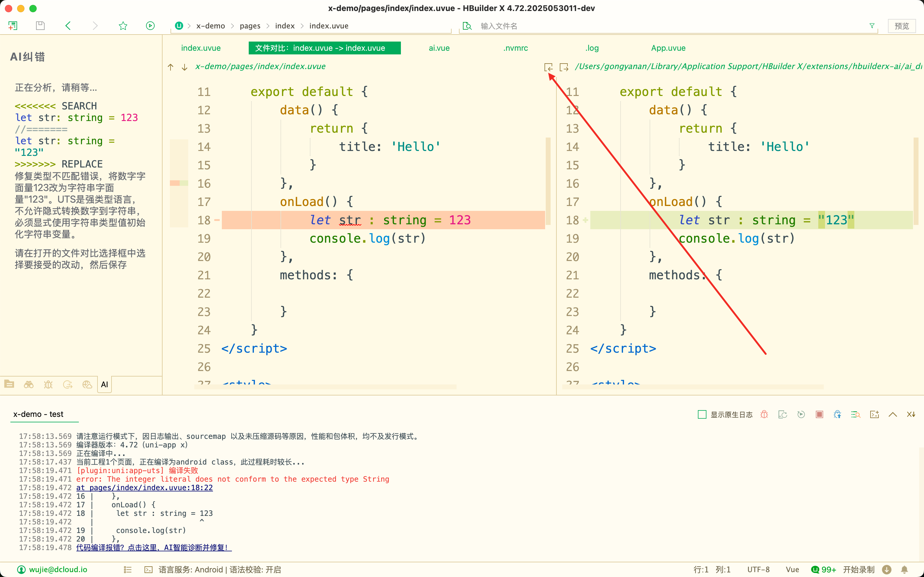The width and height of the screenshot is (924, 577).
Task: Click the 99+ message count badge
Action: 824,569
